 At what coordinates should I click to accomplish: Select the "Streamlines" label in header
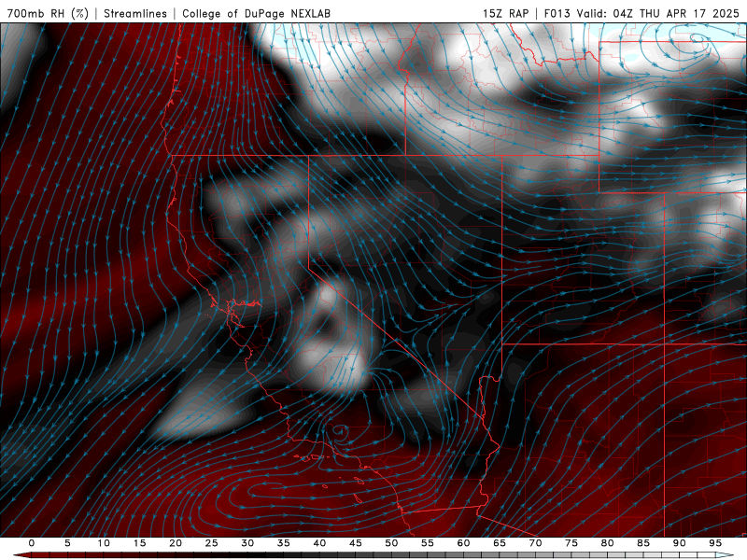(135, 13)
